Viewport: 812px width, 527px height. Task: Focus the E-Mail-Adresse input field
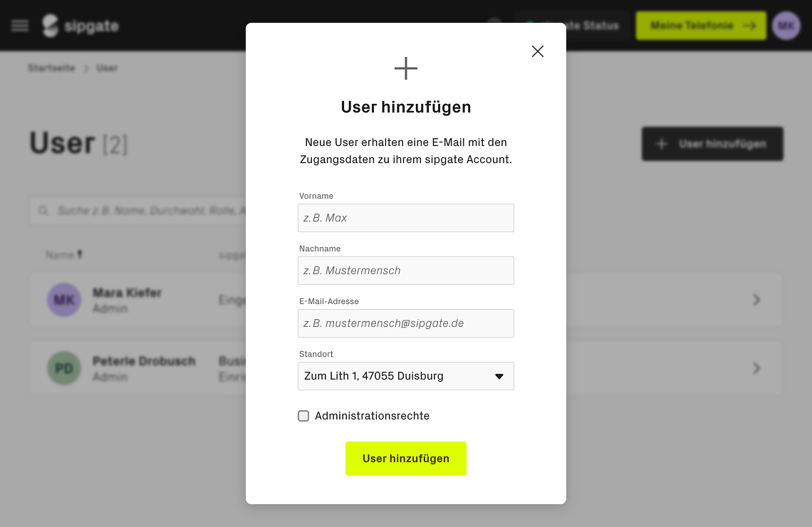pyautogui.click(x=406, y=323)
